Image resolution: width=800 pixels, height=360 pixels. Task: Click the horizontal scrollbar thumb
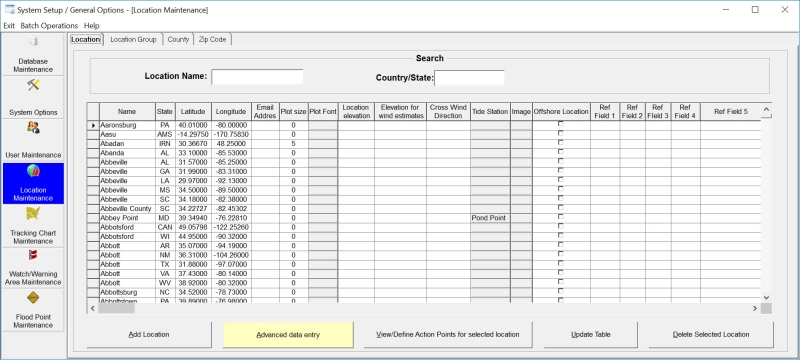click(x=116, y=308)
